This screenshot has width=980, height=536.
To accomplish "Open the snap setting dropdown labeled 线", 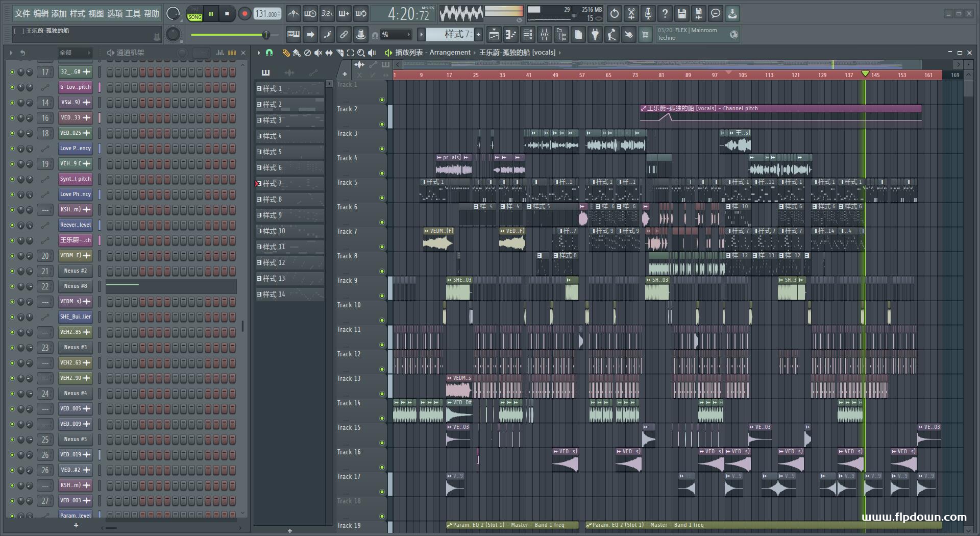I will (x=396, y=35).
